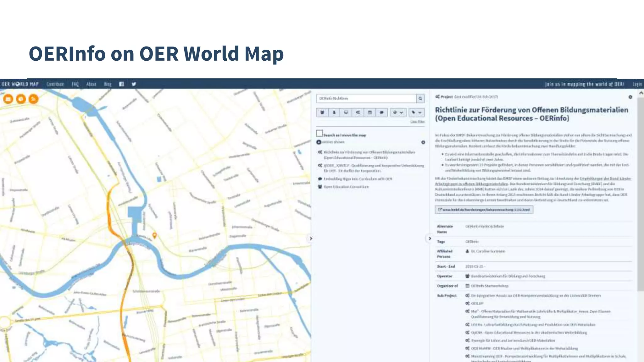The height and width of the screenshot is (362, 644).
Task: Filter results by organization type
Action: (322, 112)
